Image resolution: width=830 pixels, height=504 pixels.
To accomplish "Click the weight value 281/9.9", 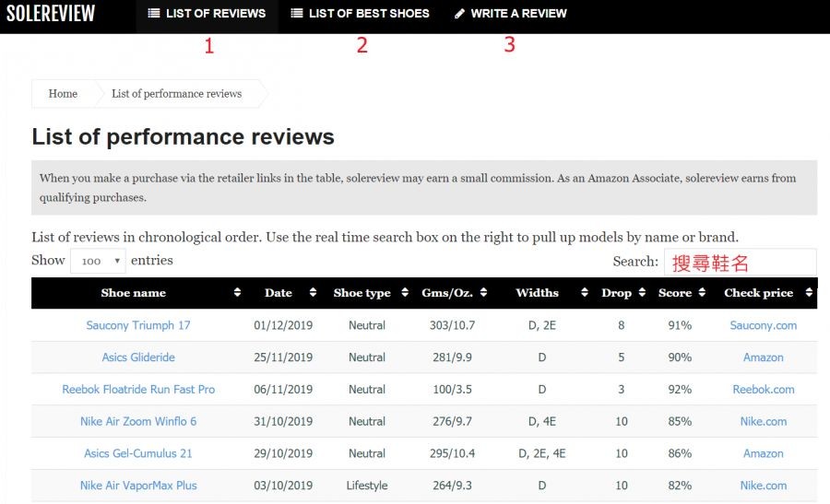I will tap(452, 357).
